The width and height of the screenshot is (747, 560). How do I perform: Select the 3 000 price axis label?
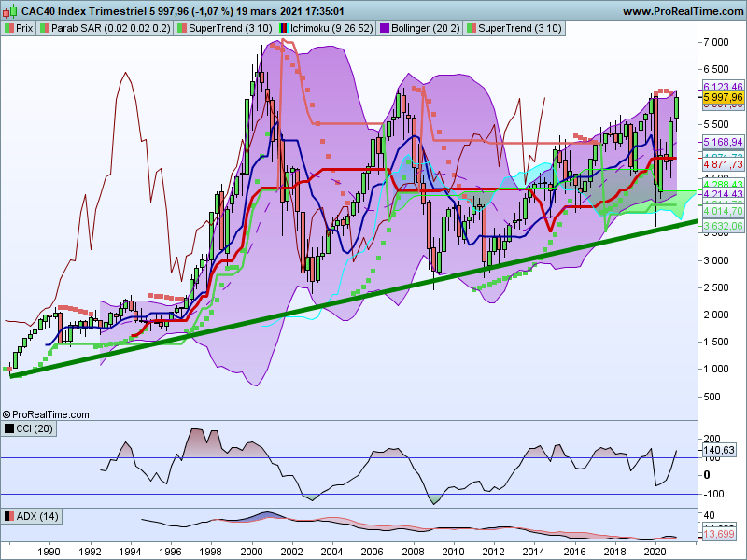coord(716,260)
